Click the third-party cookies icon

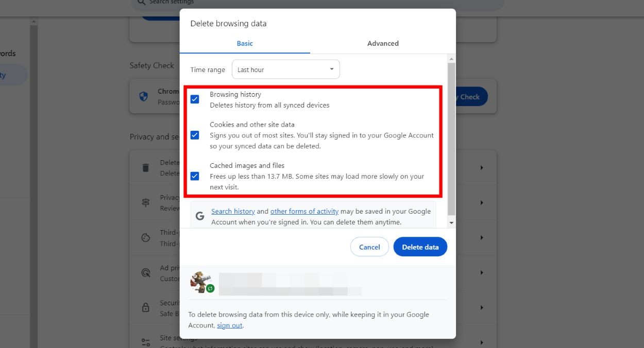(146, 238)
